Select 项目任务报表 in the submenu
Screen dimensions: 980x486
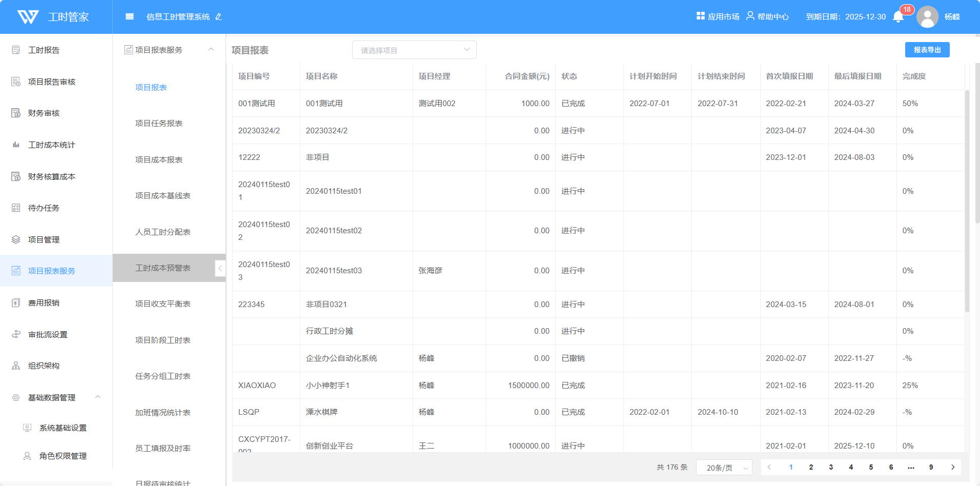click(x=159, y=124)
